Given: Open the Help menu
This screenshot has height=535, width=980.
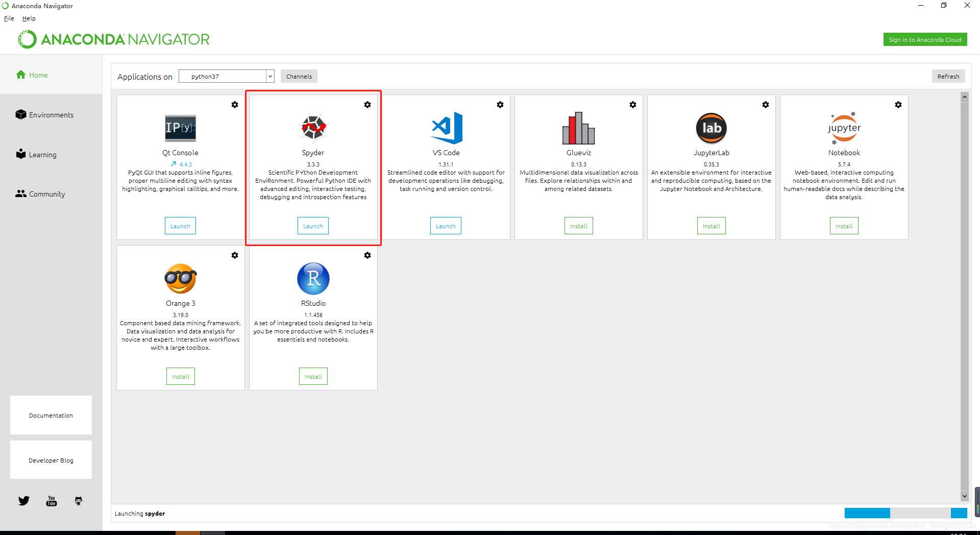Looking at the screenshot, I should (29, 18).
